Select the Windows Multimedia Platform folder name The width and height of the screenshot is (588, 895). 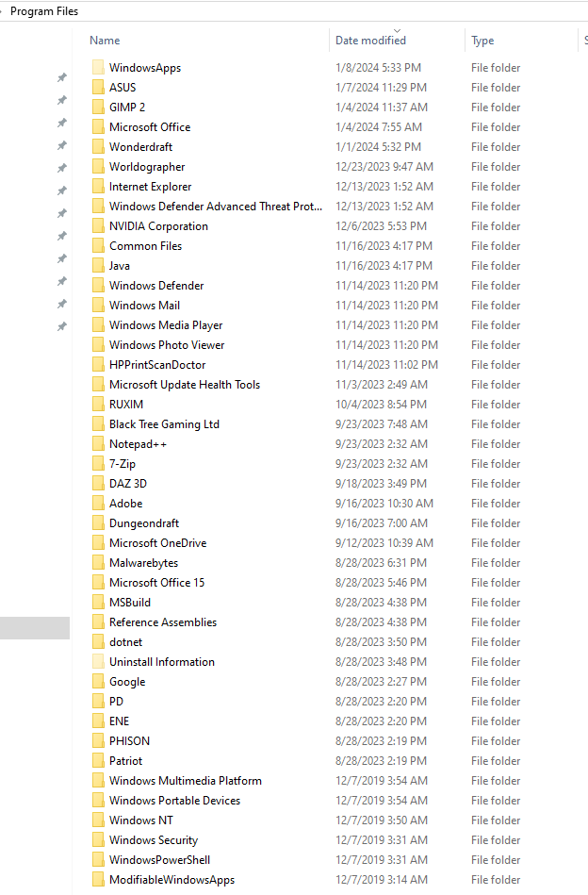186,781
